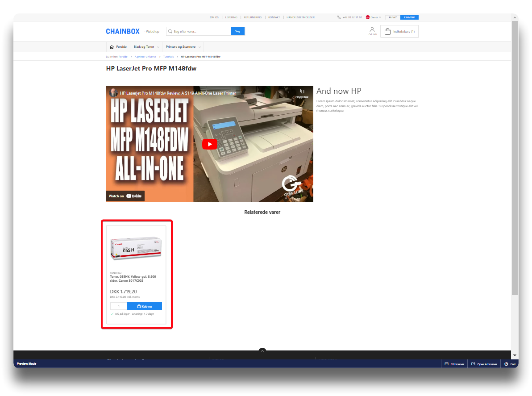This screenshot has width=532, height=396.
Task: Open the Om os page
Action: (214, 17)
